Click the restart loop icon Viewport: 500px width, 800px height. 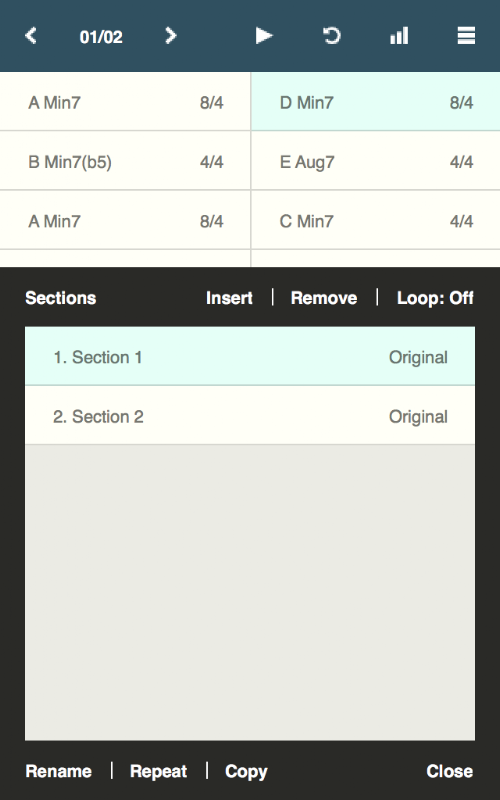click(332, 36)
